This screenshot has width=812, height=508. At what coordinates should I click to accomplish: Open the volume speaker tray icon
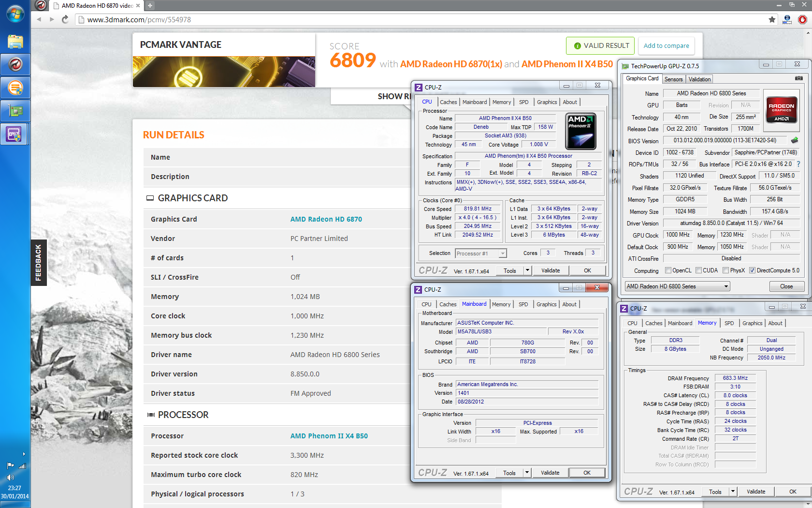point(11,478)
